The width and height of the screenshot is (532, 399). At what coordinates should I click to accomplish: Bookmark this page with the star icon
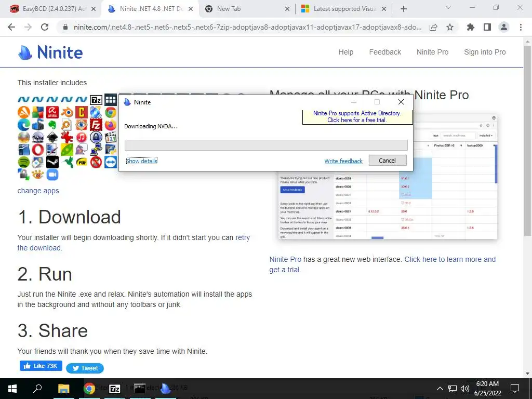tap(450, 27)
